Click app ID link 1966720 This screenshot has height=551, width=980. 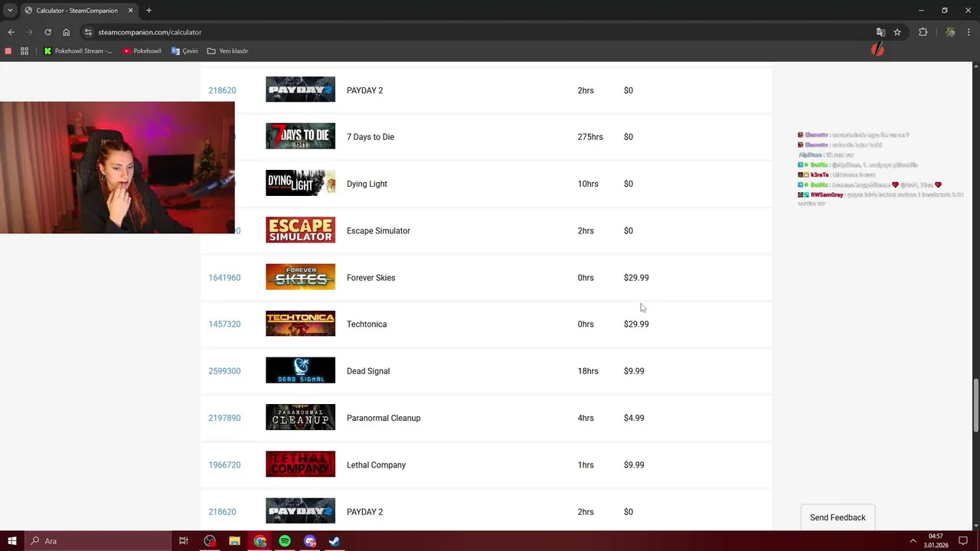[224, 465]
